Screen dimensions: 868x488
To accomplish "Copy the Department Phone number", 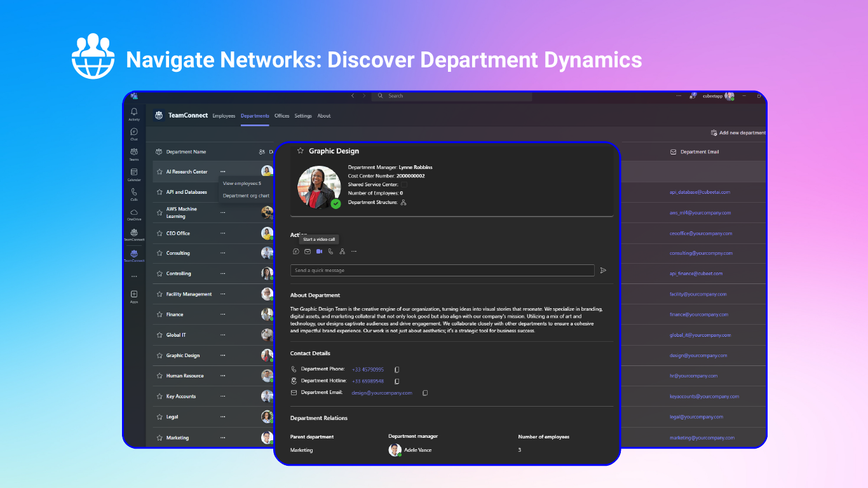I will pyautogui.click(x=396, y=369).
